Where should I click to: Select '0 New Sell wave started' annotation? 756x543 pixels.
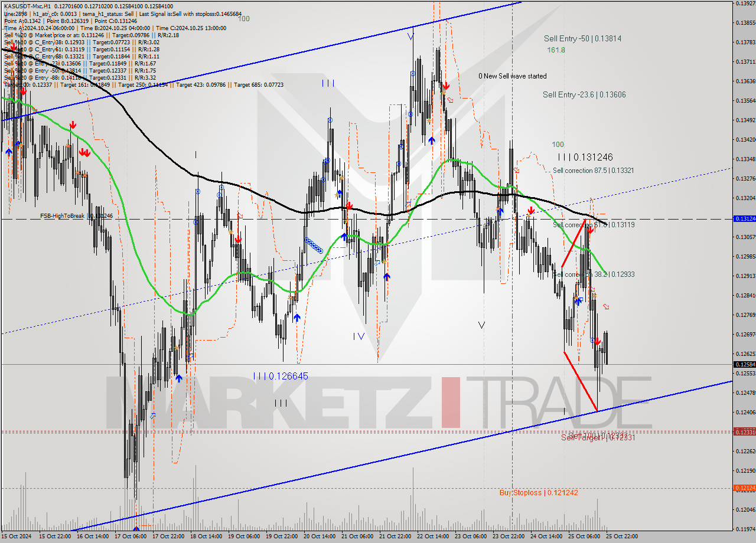point(513,76)
